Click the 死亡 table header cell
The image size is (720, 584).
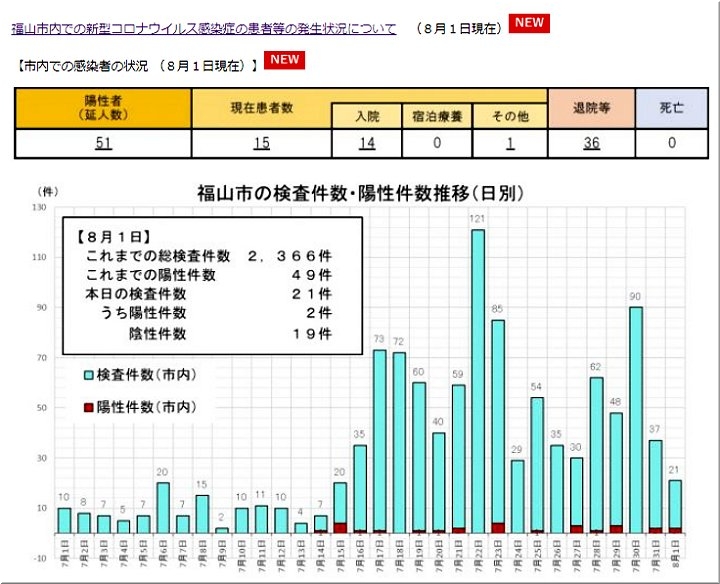pyautogui.click(x=672, y=108)
